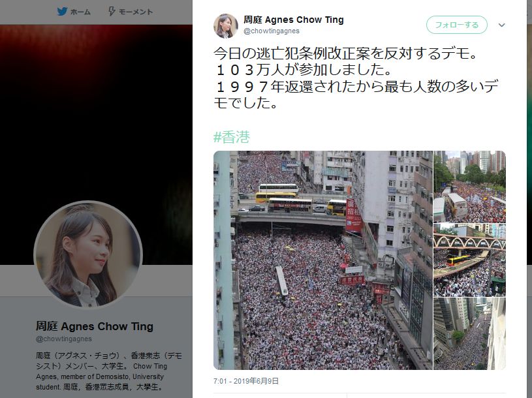
Task: Click the 7:01 - 2019年6月9日 timestamp
Action: pyautogui.click(x=246, y=381)
